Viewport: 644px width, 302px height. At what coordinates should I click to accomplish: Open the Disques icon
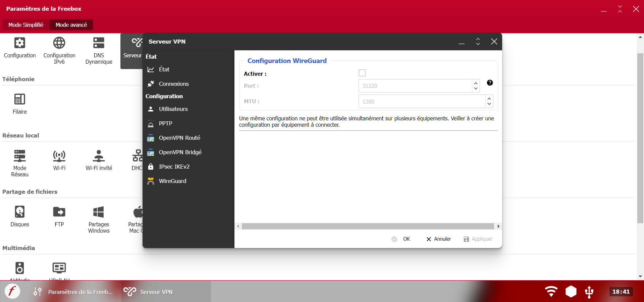click(20, 212)
